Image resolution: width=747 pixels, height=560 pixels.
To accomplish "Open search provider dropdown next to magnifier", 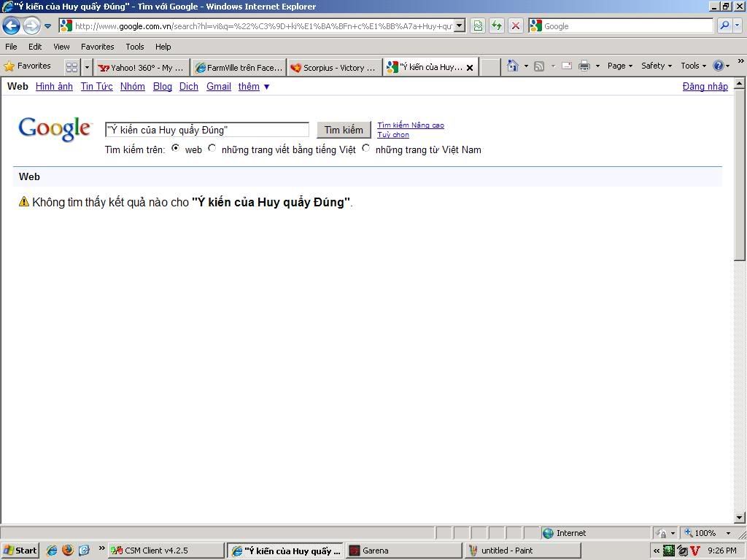I will pos(738,26).
